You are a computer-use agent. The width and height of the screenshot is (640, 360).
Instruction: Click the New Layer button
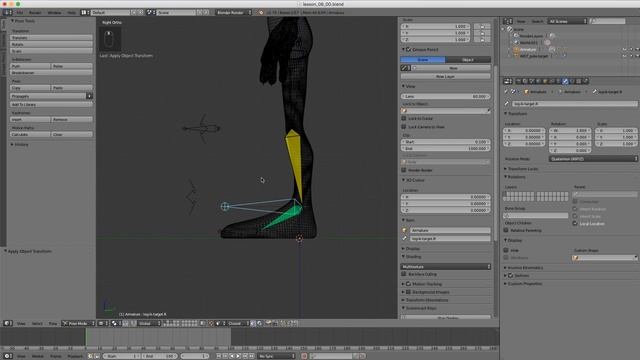[x=446, y=76]
